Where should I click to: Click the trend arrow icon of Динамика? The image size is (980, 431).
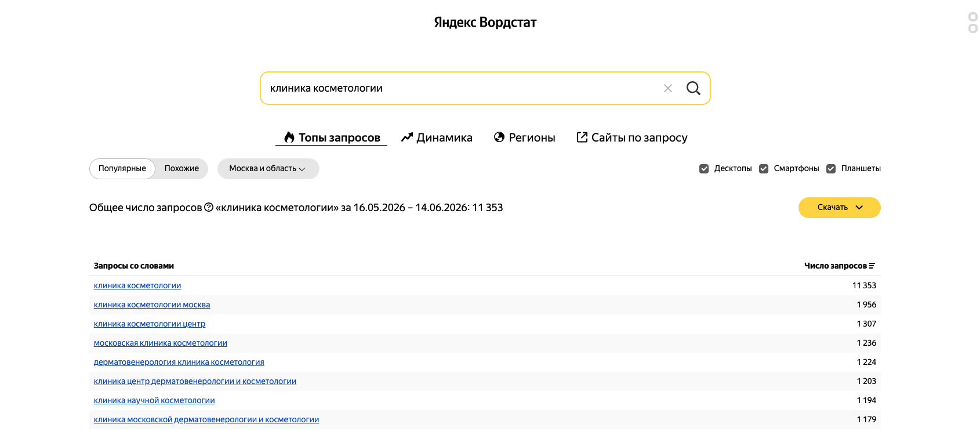[x=407, y=137]
